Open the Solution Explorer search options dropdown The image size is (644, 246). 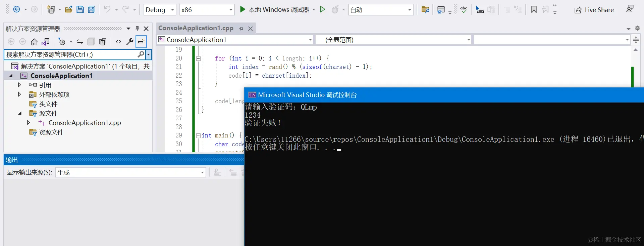coord(148,54)
